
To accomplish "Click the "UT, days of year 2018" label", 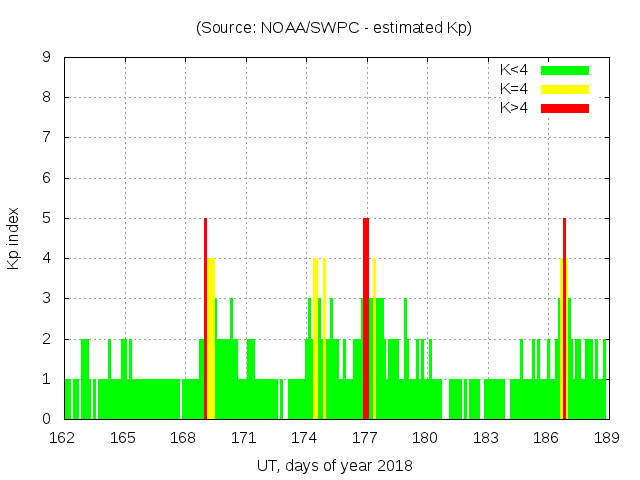I will (334, 465).
